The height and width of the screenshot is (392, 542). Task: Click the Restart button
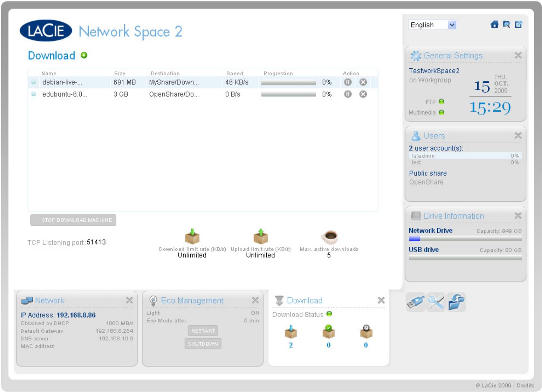203,331
